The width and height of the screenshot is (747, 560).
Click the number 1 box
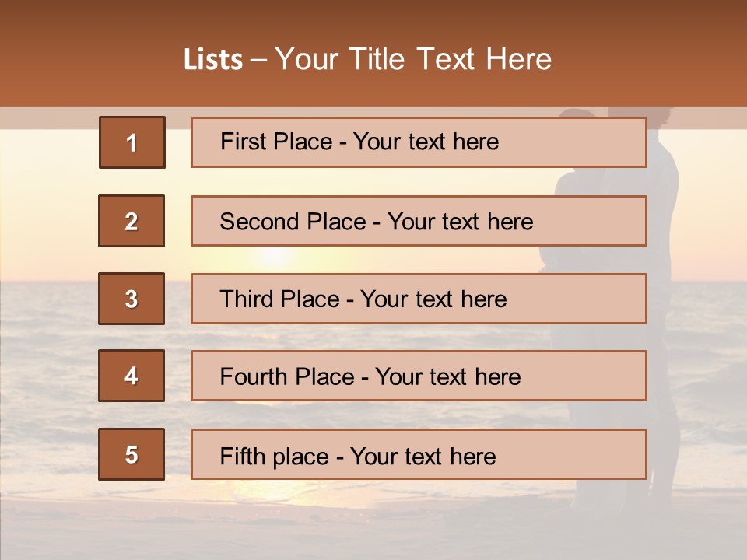(132, 142)
